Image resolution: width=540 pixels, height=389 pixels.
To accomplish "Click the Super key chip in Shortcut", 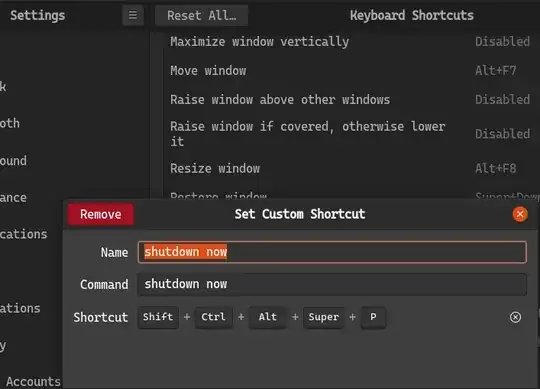I will click(x=324, y=317).
